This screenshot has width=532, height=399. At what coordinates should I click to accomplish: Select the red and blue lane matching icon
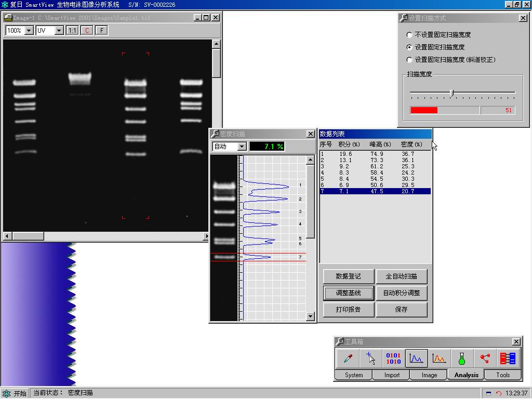[508, 358]
